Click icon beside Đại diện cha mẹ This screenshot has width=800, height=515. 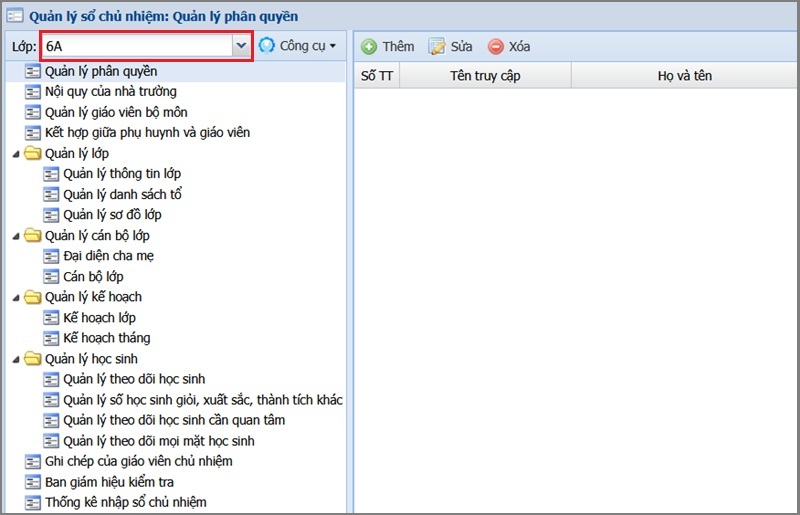point(51,256)
